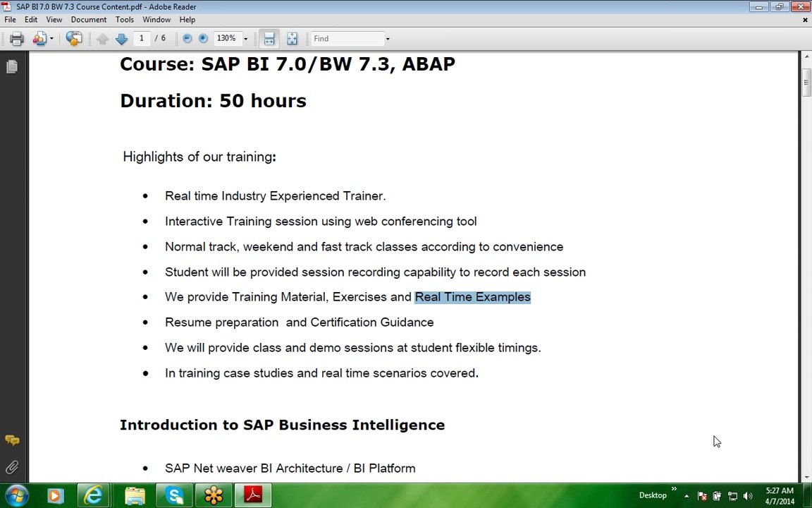Open the zoom percentage dropdown arrow

point(245,39)
